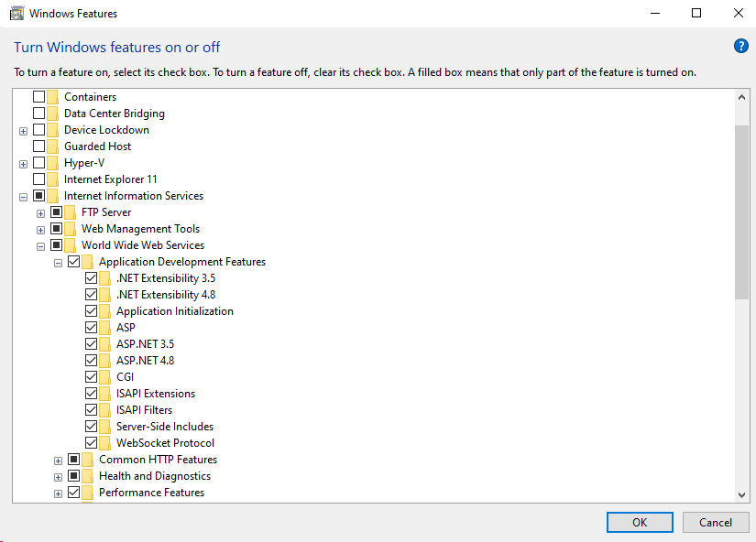756x542 pixels.
Task: Click the vertical scrollbar thumb
Action: [x=741, y=212]
